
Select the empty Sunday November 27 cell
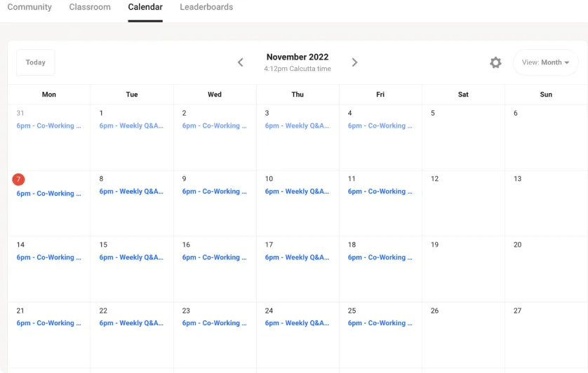(x=546, y=335)
